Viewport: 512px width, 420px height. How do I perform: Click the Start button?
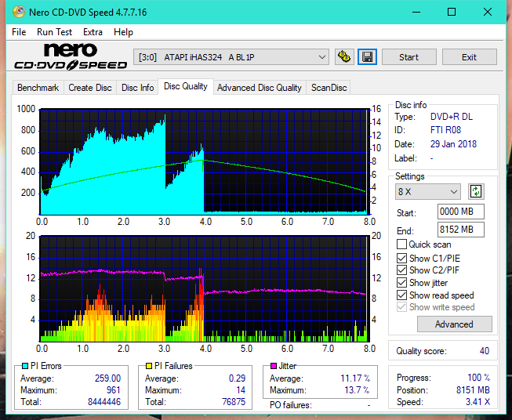(409, 57)
